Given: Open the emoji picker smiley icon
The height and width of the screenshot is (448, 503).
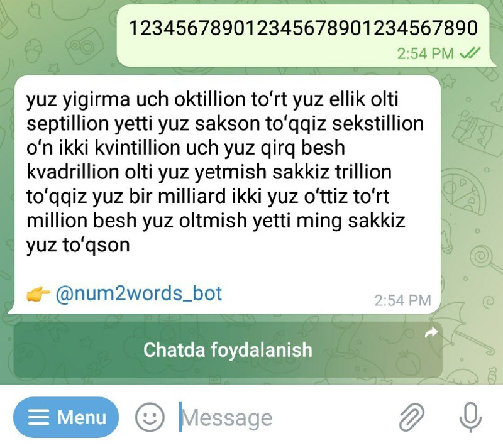Looking at the screenshot, I should point(150,417).
